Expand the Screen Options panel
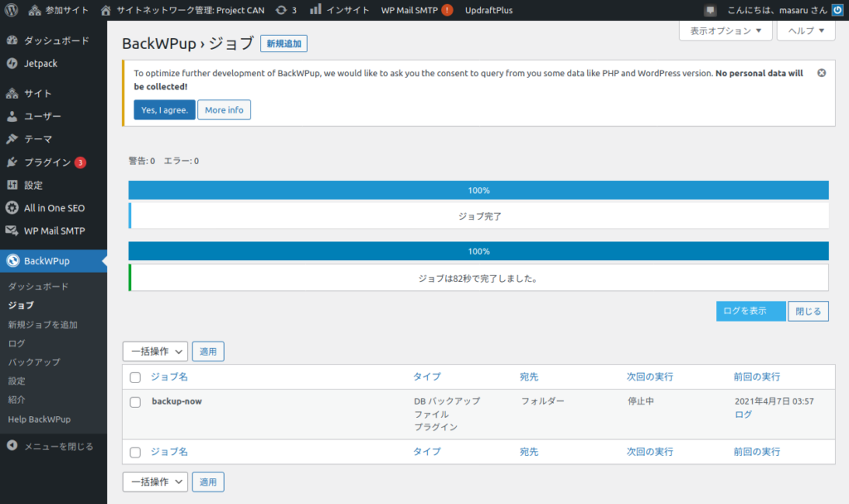 (x=725, y=31)
